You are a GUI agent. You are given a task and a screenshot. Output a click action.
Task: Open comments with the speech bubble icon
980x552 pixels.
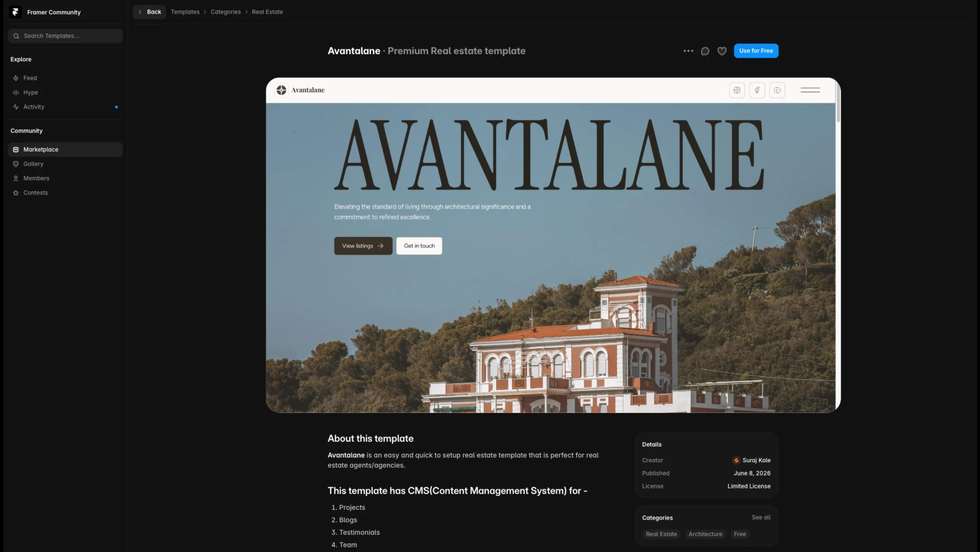coord(705,51)
